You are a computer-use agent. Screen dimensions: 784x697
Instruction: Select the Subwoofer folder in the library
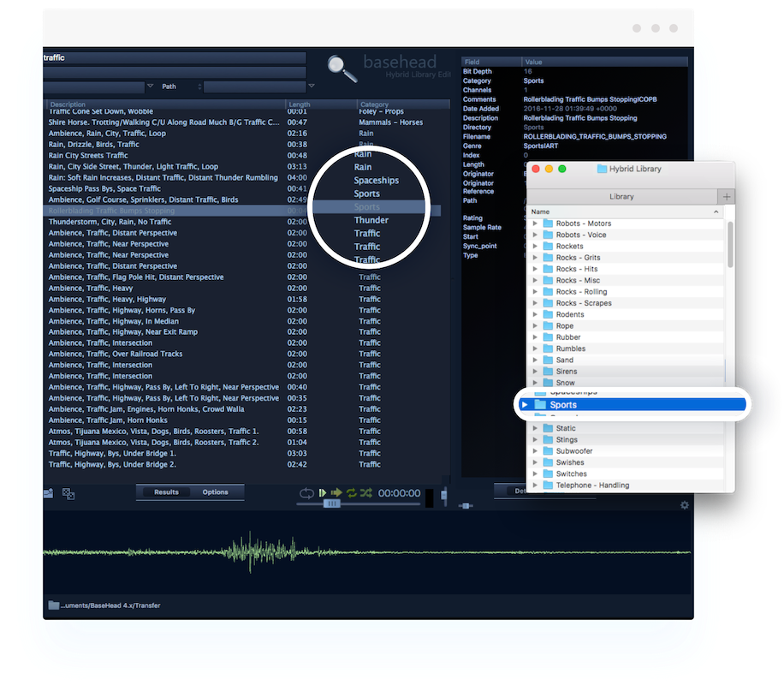tap(626, 450)
